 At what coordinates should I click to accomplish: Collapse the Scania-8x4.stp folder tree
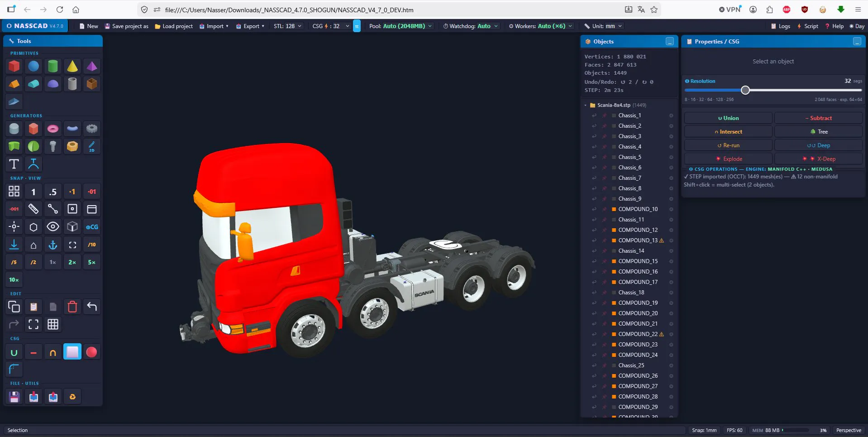585,105
